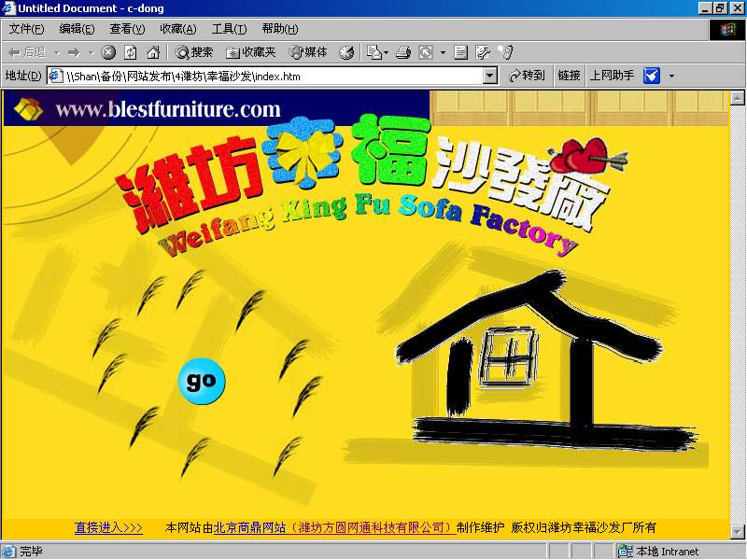This screenshot has width=747, height=560.
Task: Click the Forward arrow button
Action: [x=74, y=52]
